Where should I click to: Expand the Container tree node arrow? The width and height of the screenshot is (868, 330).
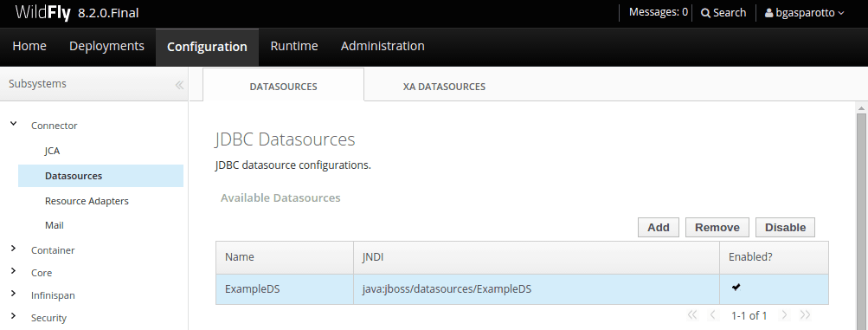(x=14, y=249)
